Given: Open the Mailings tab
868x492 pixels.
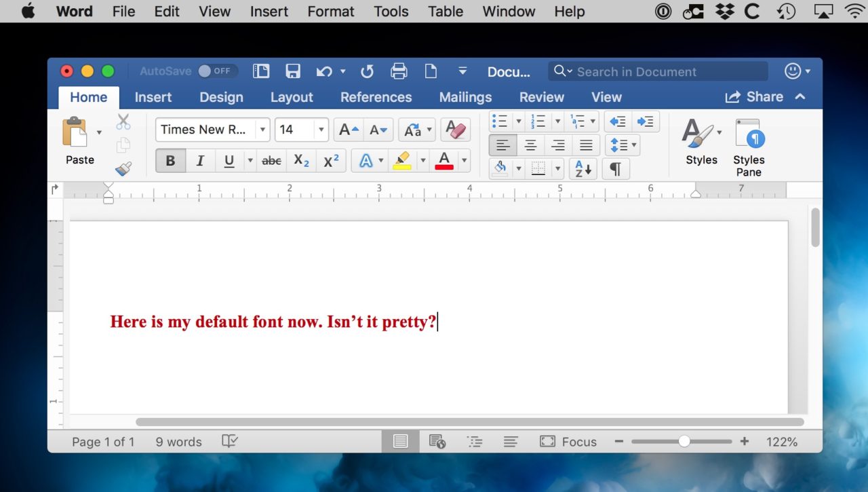Looking at the screenshot, I should click(465, 97).
